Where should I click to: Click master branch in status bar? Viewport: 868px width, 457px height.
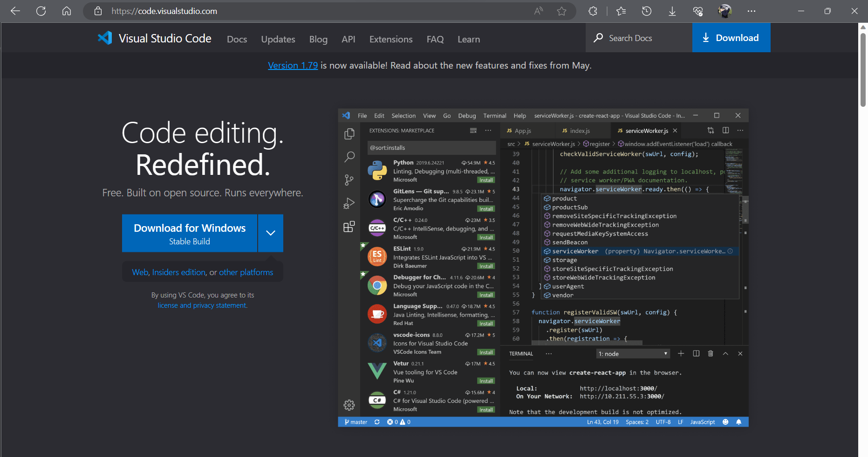[x=356, y=422]
